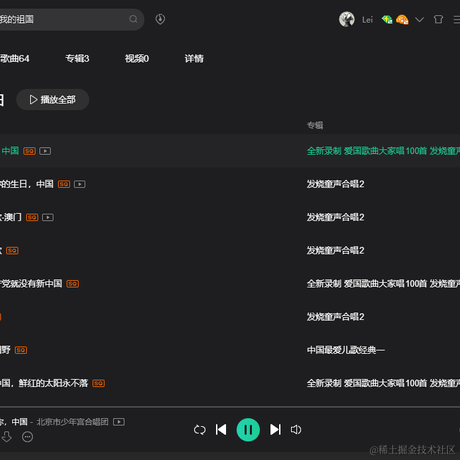
Task: Skip to the next track
Action: [275, 430]
